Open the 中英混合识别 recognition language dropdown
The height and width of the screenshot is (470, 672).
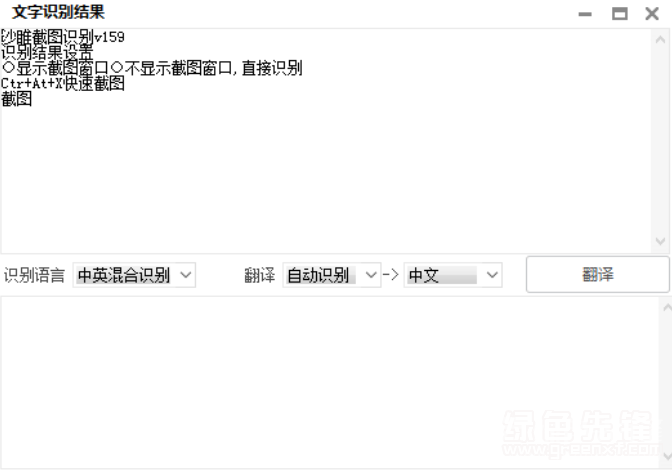[134, 275]
